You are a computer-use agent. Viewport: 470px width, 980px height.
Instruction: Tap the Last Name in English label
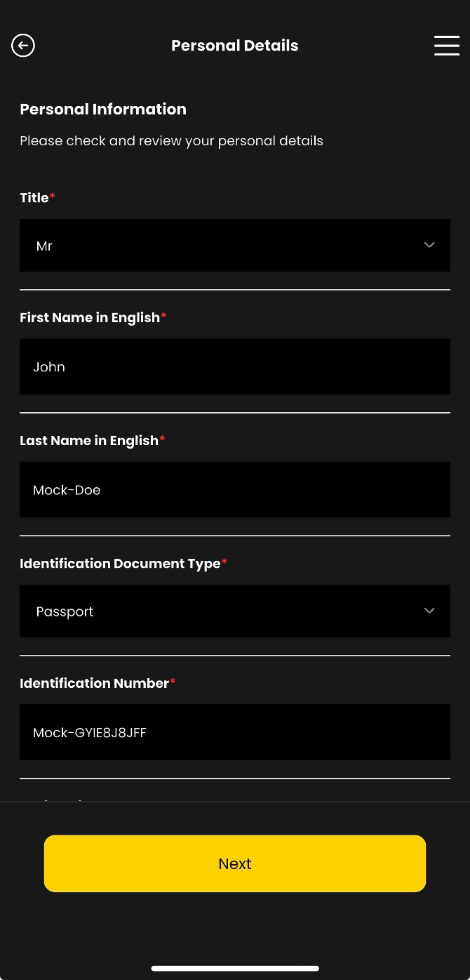pyautogui.click(x=89, y=440)
